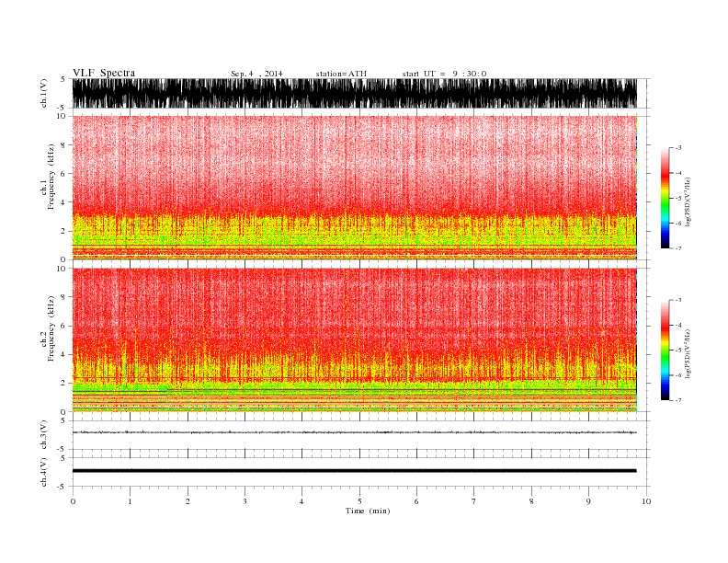Click the -7 label on ch.1 color bar
The image size is (728, 563).
(x=678, y=248)
